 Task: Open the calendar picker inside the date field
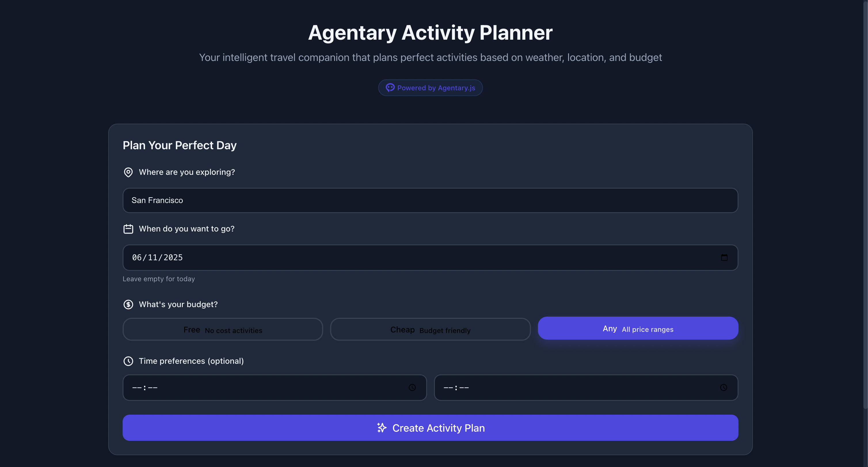point(724,257)
